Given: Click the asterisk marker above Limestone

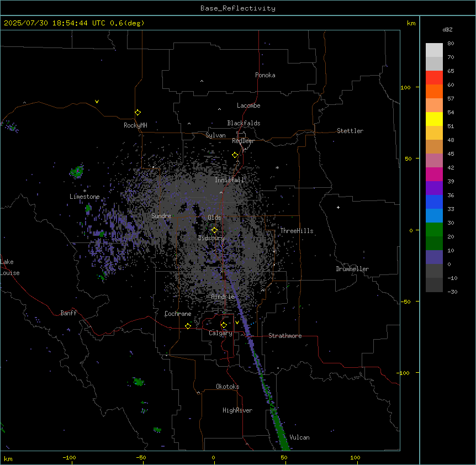Looking at the screenshot, I should click(x=84, y=191).
